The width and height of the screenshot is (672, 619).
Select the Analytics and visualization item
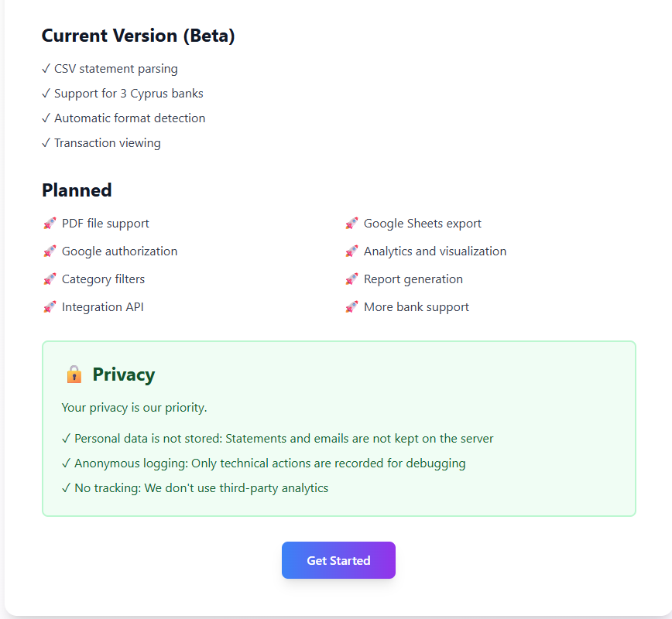(x=435, y=251)
